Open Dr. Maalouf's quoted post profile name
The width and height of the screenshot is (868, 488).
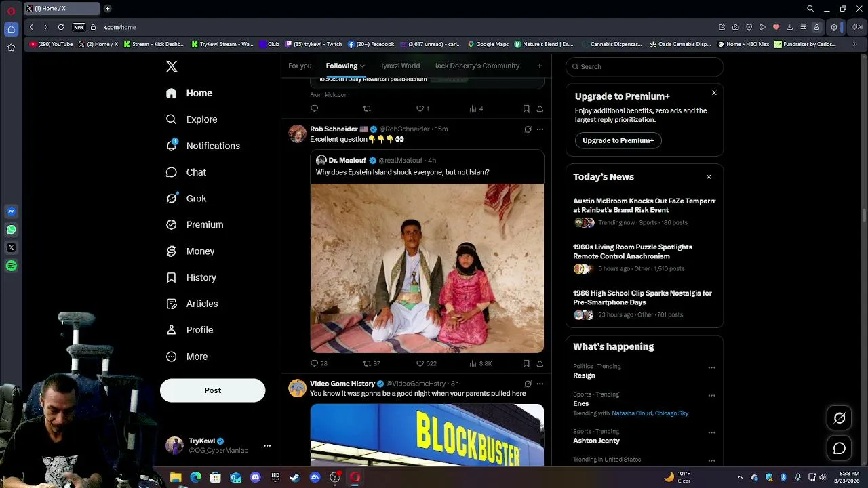pyautogui.click(x=347, y=161)
